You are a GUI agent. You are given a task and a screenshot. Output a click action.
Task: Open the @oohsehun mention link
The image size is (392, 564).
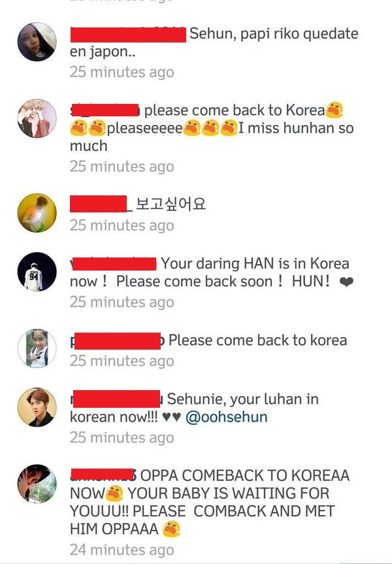pos(226,417)
